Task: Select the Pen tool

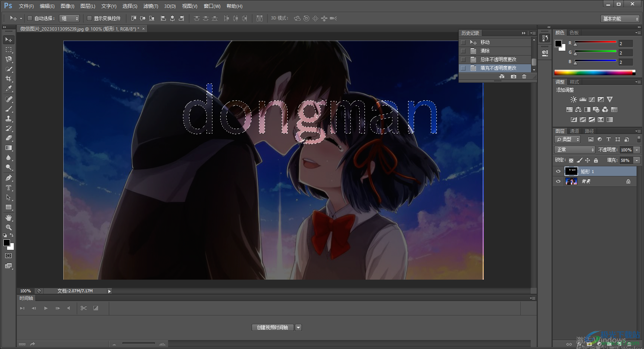Action: [9, 178]
